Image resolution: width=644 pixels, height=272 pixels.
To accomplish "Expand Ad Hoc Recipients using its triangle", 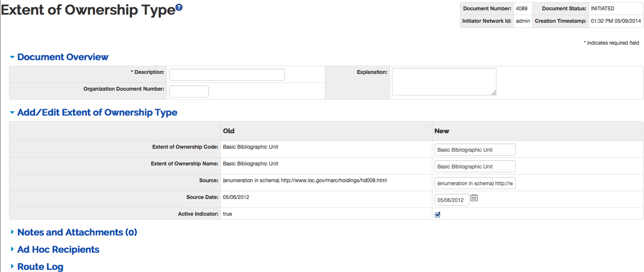I will tap(12, 250).
